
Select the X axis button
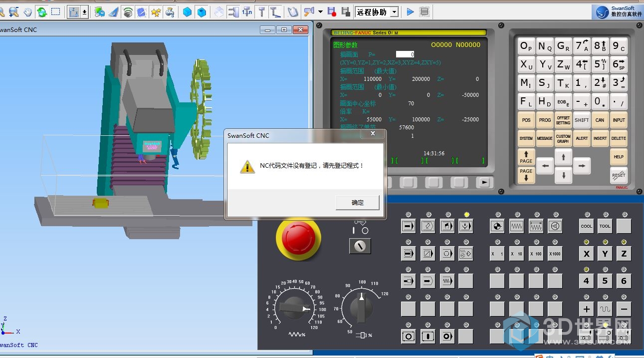(586, 254)
